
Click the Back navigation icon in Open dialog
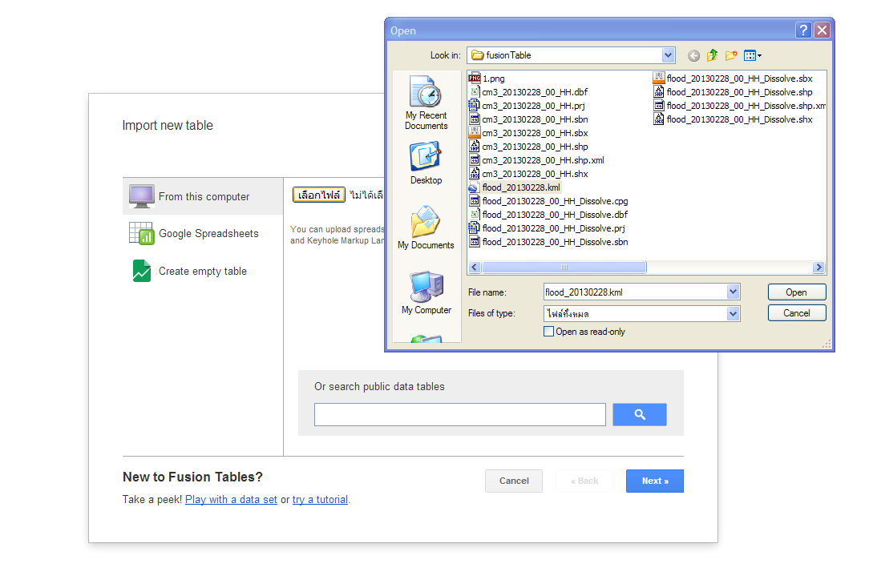click(693, 55)
